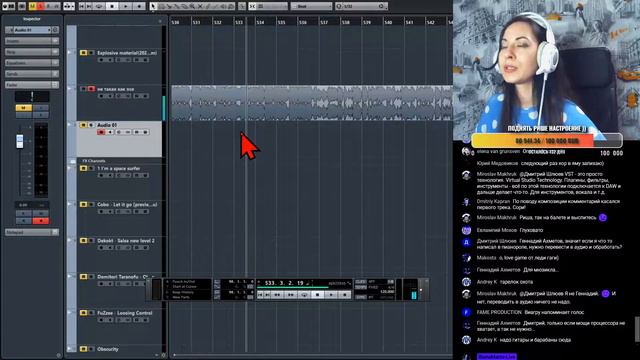
Task: Click the top toolbar Stop button
Action: point(112,6)
